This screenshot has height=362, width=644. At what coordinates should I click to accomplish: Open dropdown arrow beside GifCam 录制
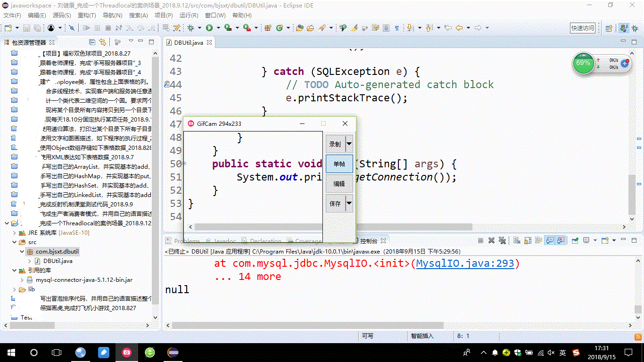(349, 144)
